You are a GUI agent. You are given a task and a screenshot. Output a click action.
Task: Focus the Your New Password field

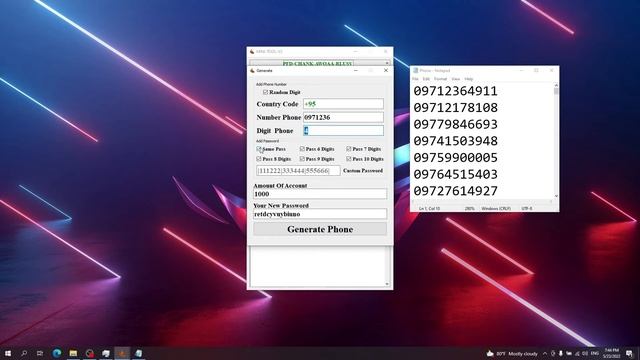coord(320,214)
